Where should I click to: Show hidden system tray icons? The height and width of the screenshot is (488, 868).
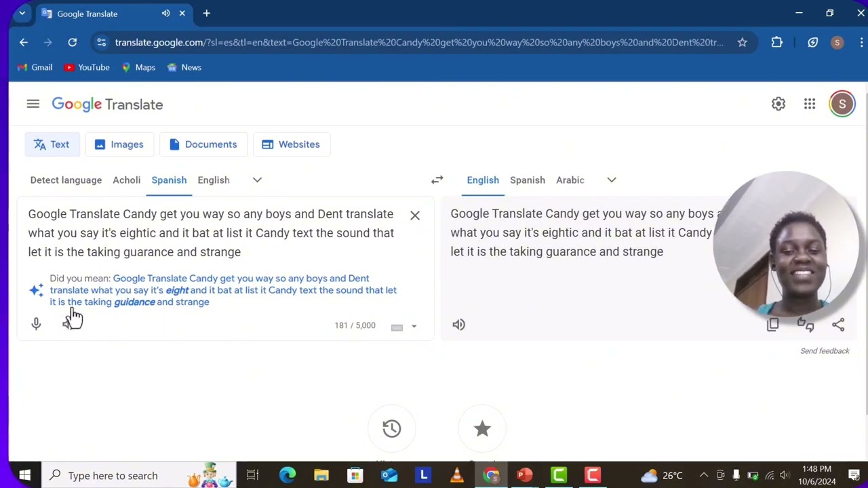pos(704,475)
